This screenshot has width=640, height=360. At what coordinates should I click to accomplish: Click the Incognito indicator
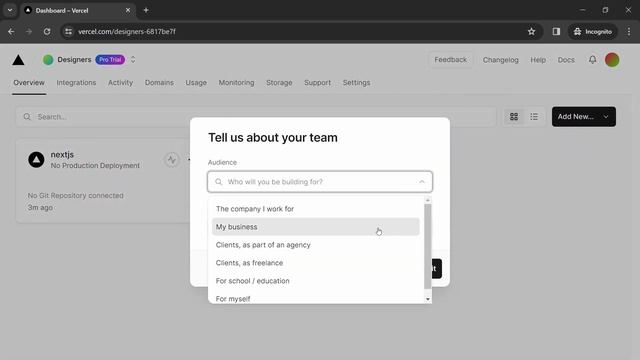click(593, 31)
